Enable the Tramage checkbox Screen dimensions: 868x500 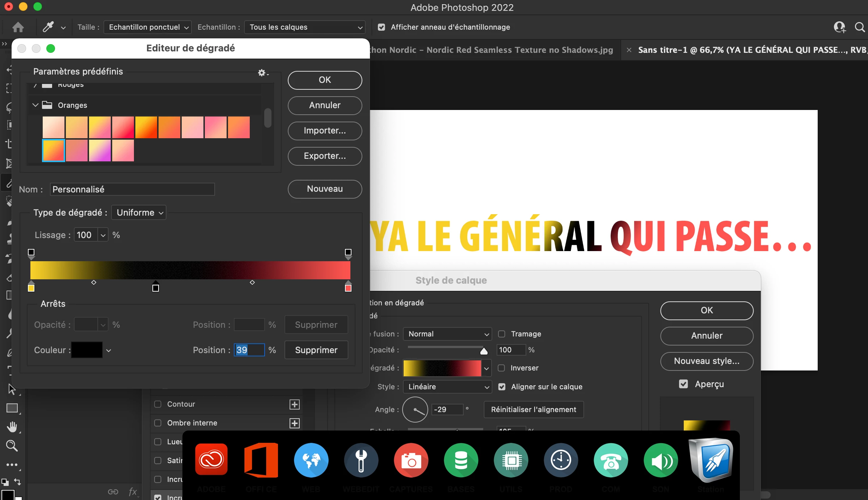point(502,334)
